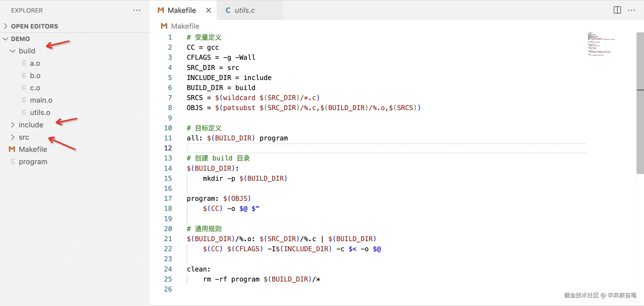Click the M icon next to Makefile in Explorer
This screenshot has width=644, height=306.
[12, 149]
